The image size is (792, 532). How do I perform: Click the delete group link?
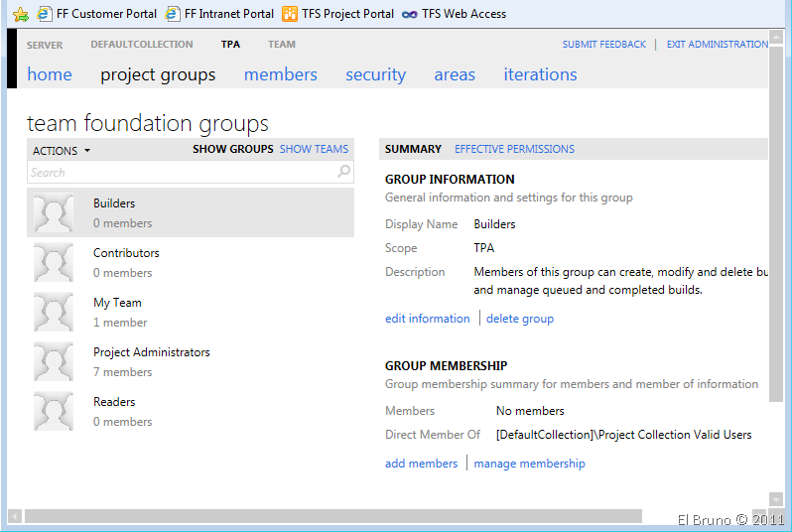click(x=519, y=319)
